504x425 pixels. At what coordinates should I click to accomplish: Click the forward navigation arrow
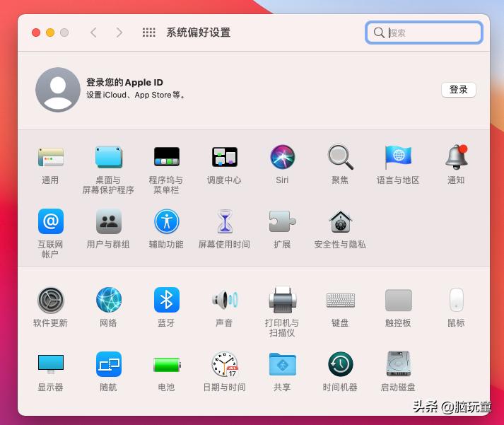pos(119,33)
